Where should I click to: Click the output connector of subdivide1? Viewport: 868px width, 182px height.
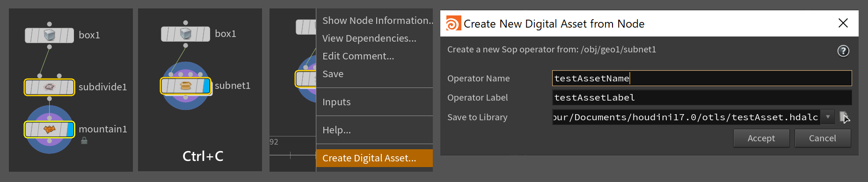50,99
